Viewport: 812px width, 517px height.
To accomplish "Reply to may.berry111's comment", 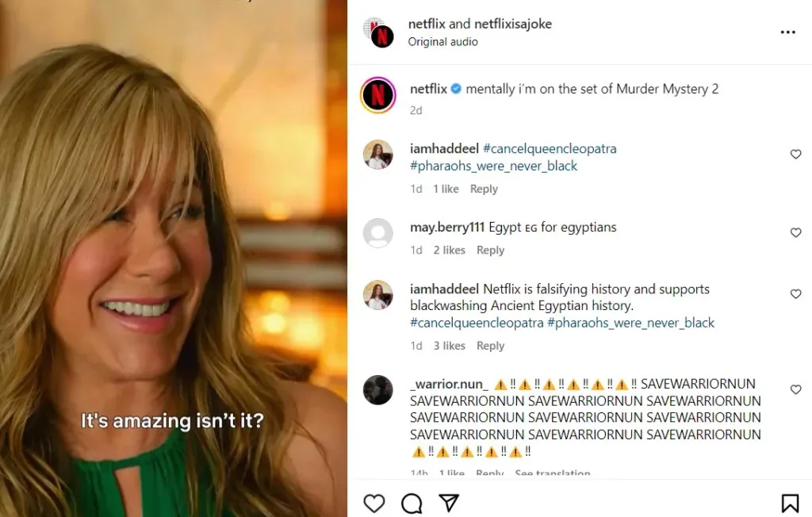I will click(490, 250).
